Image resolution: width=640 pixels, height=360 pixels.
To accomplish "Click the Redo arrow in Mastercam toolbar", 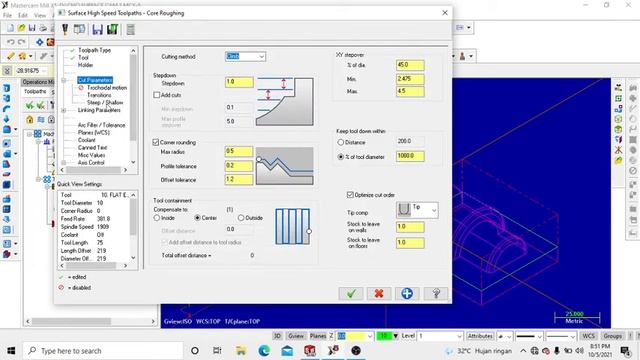I will [22, 42].
